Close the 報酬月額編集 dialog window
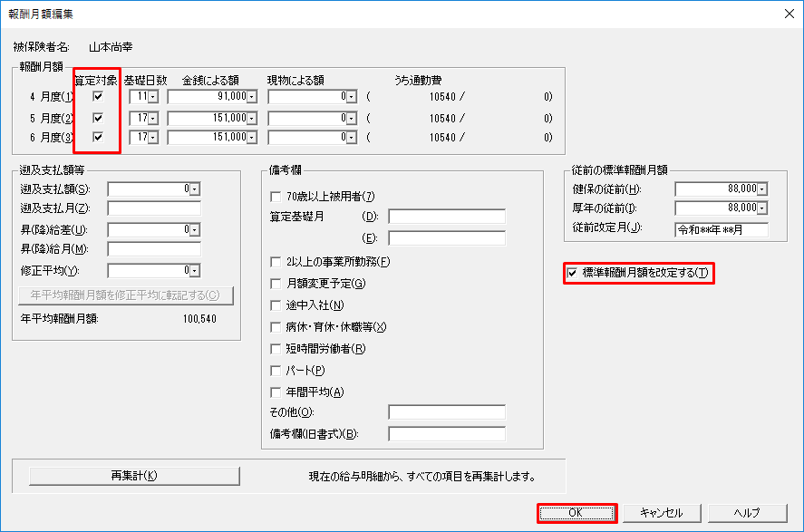This screenshot has height=532, width=804. click(x=783, y=13)
